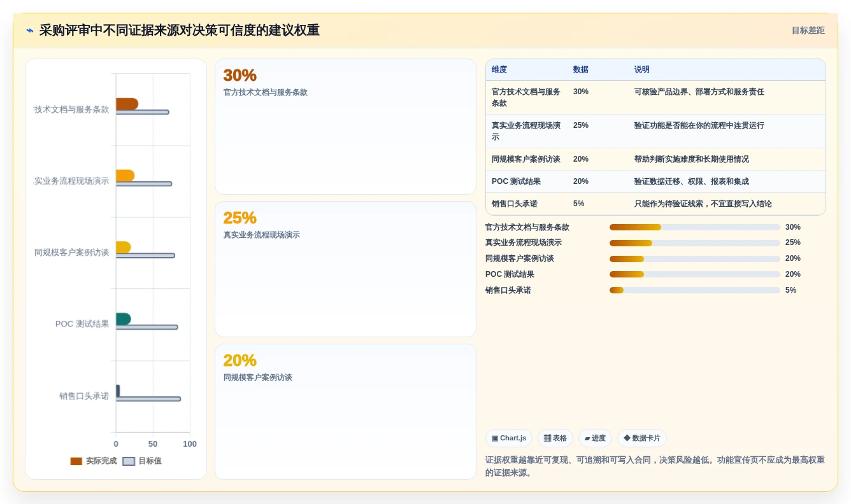Click the 25% 真实业务流程现场演示 card
This screenshot has height=504, width=851.
point(345,269)
